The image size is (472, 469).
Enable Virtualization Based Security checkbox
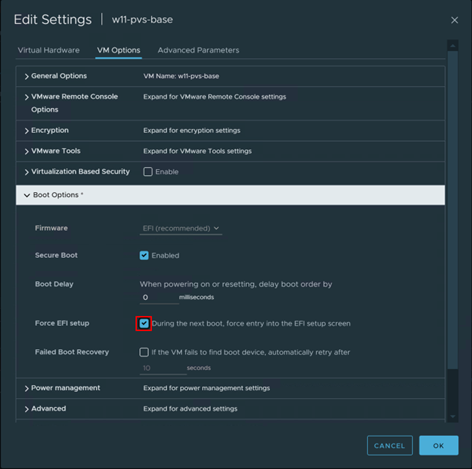click(148, 172)
